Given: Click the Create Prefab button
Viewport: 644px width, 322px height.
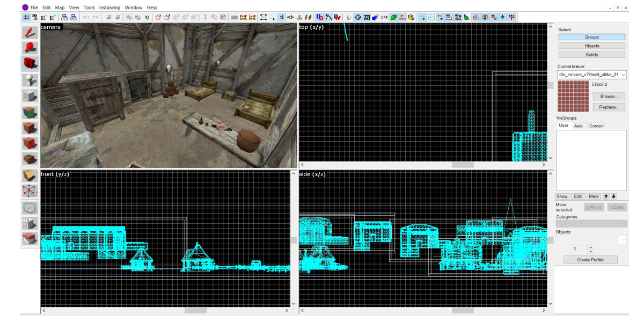Looking at the screenshot, I should pos(590,260).
